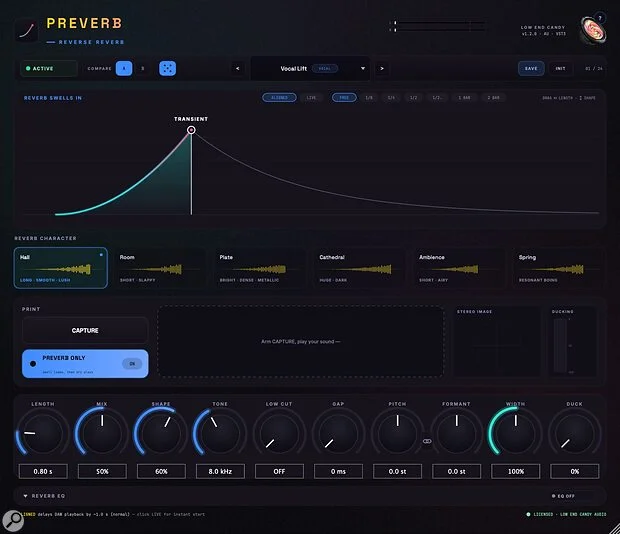This screenshot has width=620, height=534.
Task: Click the 50% mix value field
Action: [102, 471]
